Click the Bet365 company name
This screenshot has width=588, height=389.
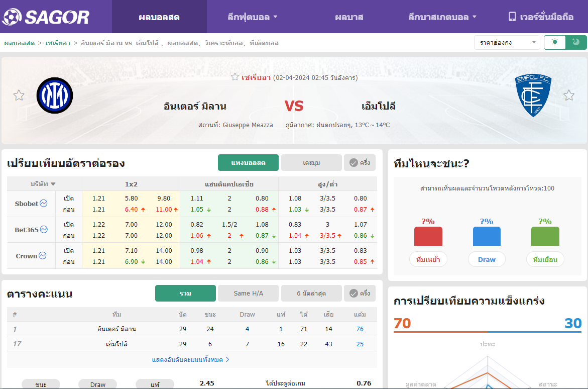27,230
